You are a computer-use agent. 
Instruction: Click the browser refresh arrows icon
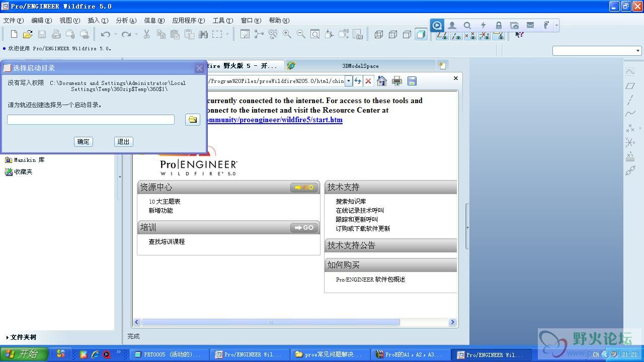358,81
